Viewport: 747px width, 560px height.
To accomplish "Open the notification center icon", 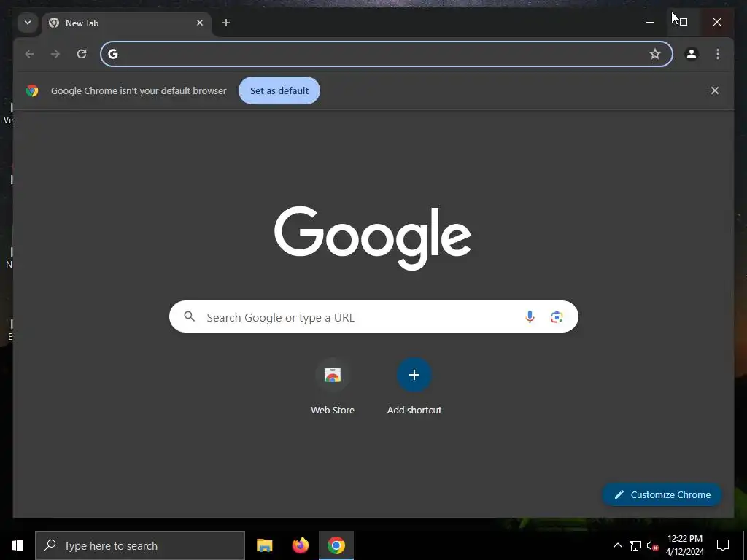I will coord(723,545).
